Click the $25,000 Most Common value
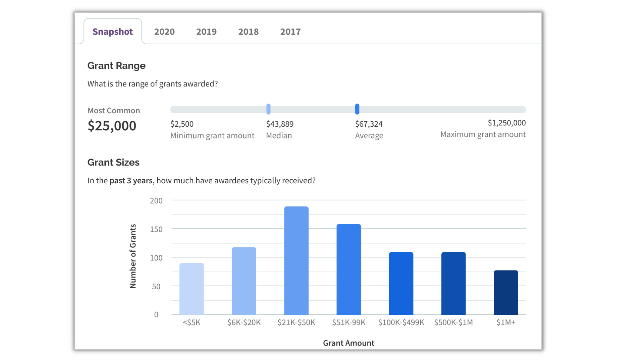The image size is (644, 362). (112, 126)
